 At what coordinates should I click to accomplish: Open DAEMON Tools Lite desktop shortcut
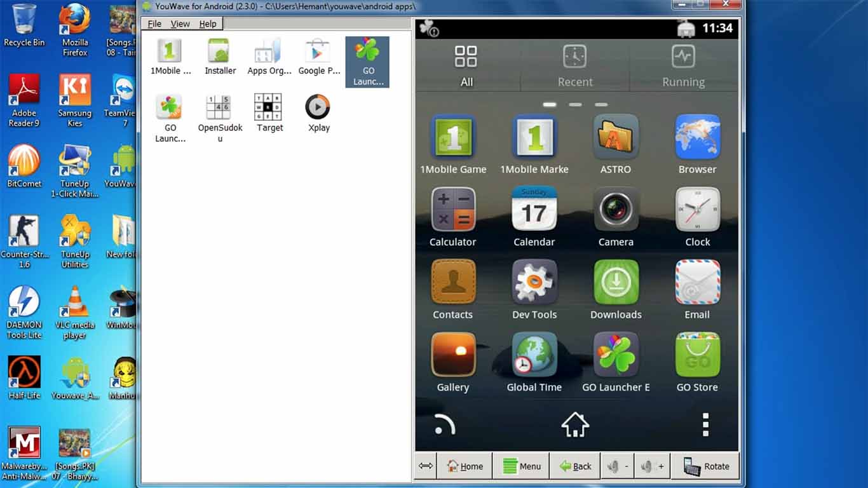pyautogui.click(x=24, y=313)
